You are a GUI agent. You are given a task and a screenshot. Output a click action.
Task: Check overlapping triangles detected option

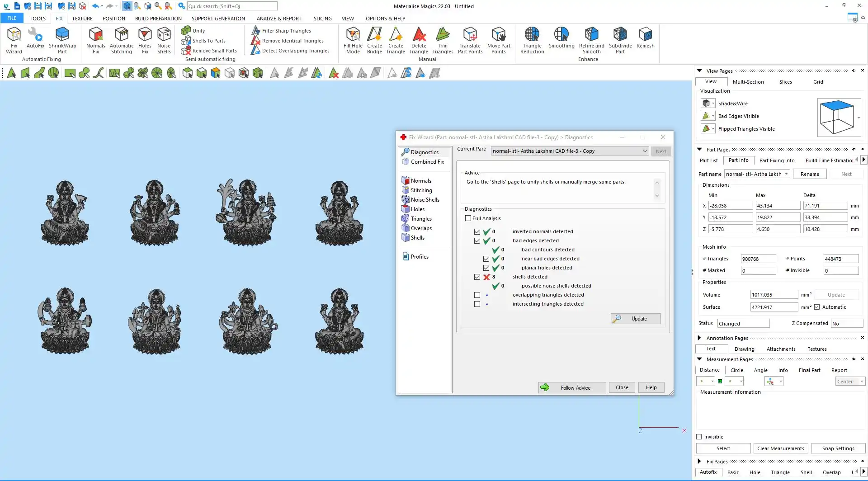point(477,295)
